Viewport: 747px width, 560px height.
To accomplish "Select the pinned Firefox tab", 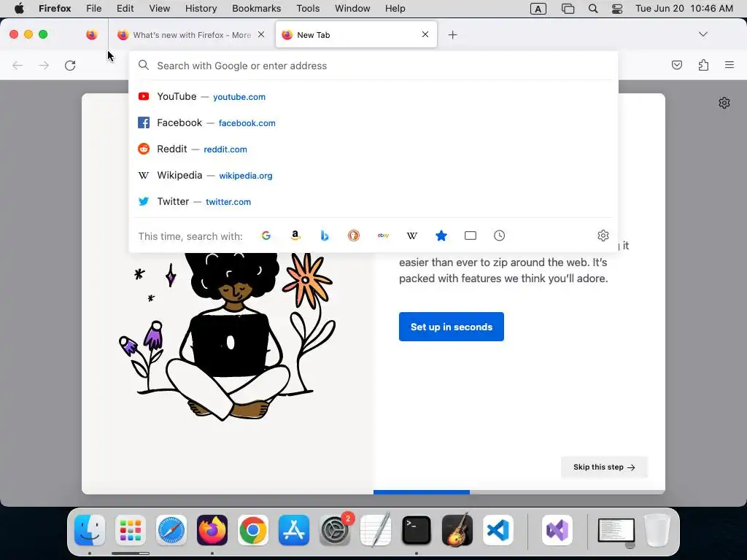I will pyautogui.click(x=91, y=35).
